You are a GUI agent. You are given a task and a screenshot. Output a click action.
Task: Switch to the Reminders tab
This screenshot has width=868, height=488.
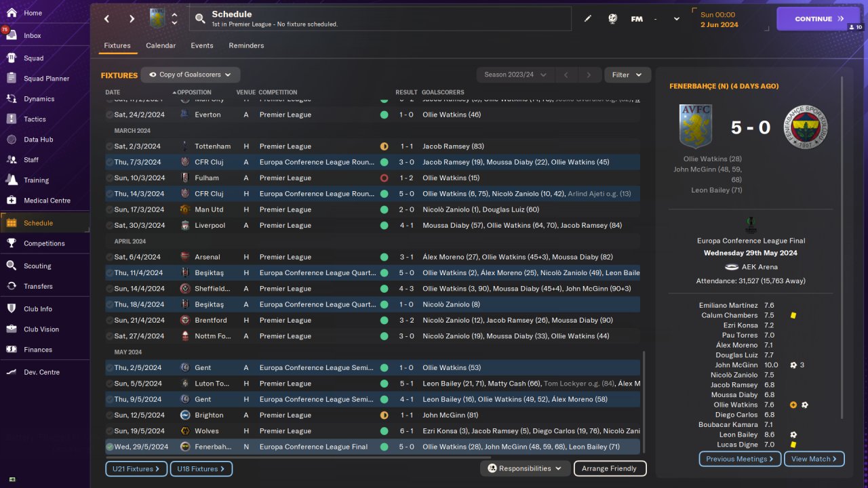[246, 45]
